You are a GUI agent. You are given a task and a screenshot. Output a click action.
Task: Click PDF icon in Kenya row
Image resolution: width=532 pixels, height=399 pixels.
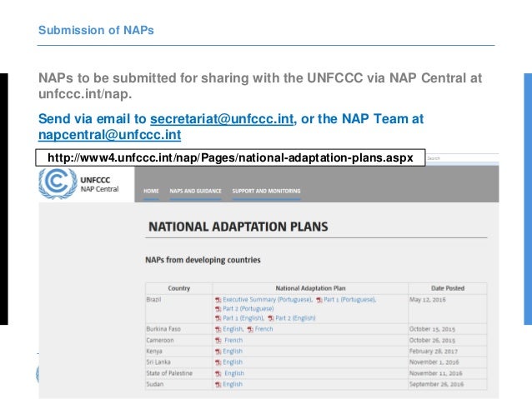218,351
